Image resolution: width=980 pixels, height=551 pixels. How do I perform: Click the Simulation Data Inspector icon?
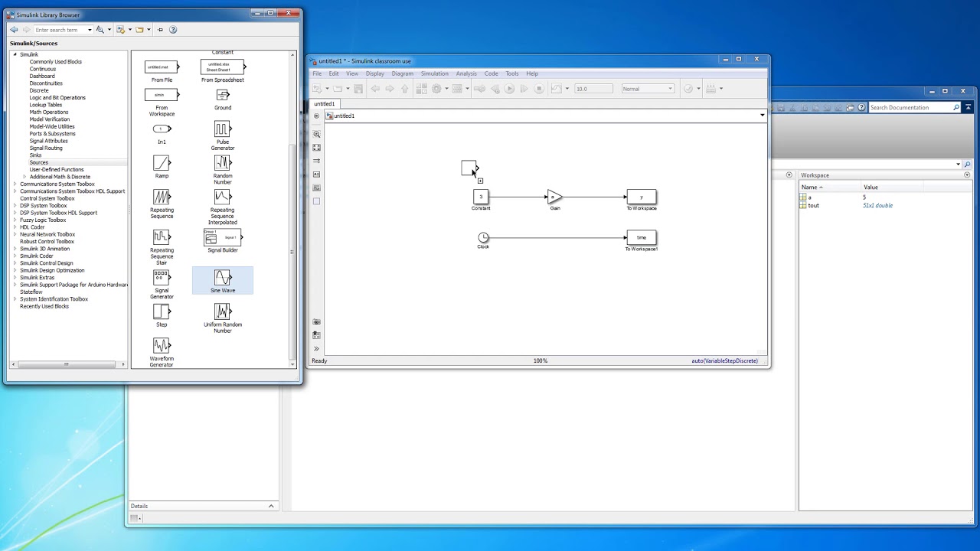point(557,89)
